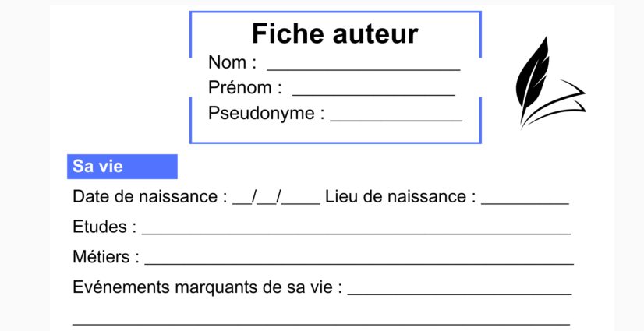Click the Nom blank line
The height and width of the screenshot is (331, 644).
coord(363,70)
